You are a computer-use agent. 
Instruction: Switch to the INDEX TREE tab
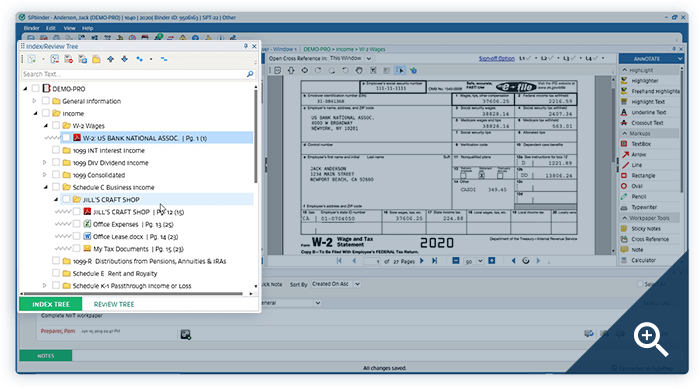pyautogui.click(x=50, y=304)
